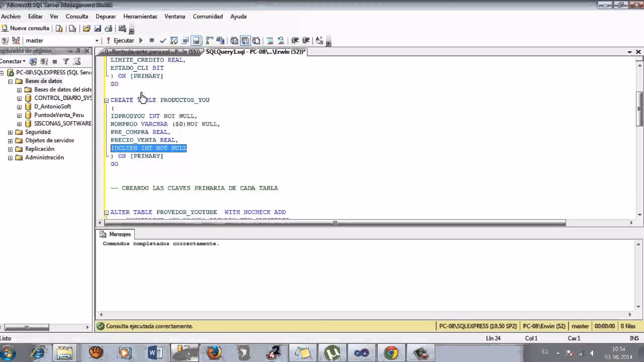Open the Ayuda menu
Image resolution: width=644 pixels, height=362 pixels.
pyautogui.click(x=238, y=17)
